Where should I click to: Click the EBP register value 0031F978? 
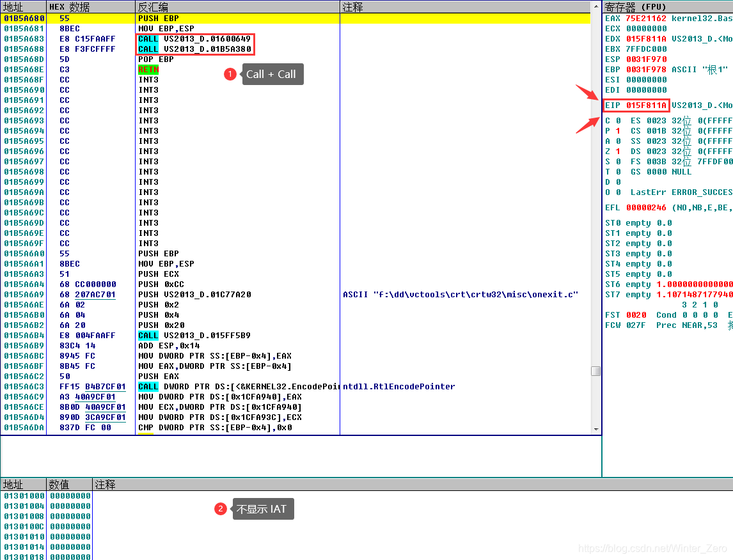click(646, 70)
